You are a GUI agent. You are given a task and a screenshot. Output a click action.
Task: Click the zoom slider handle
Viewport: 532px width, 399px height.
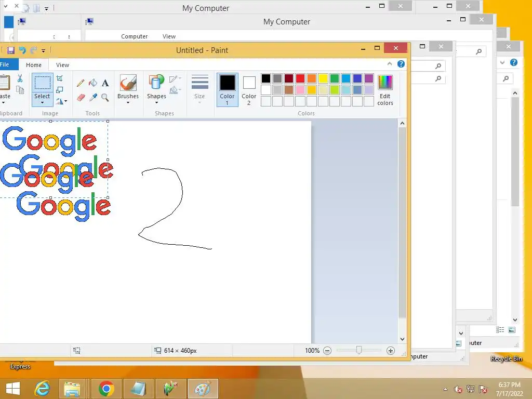pos(359,350)
